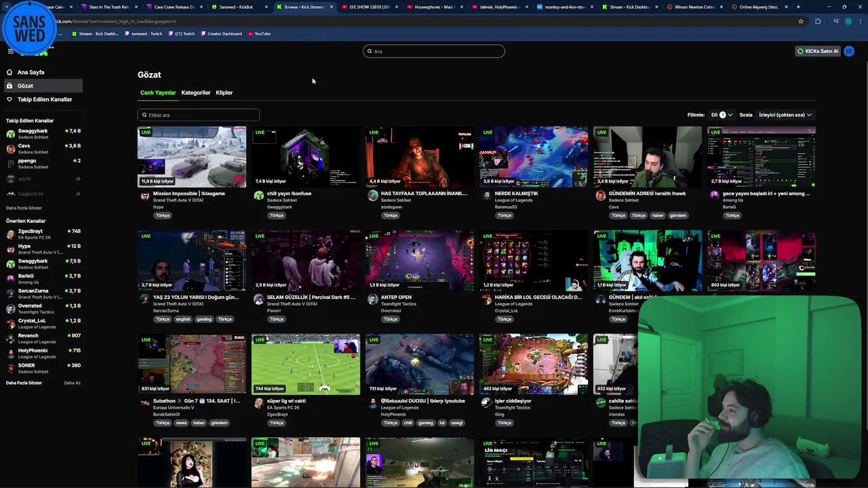Click the search magnifier icon in Ara box
Image resolution: width=868 pixels, height=488 pixels.
[x=370, y=52]
